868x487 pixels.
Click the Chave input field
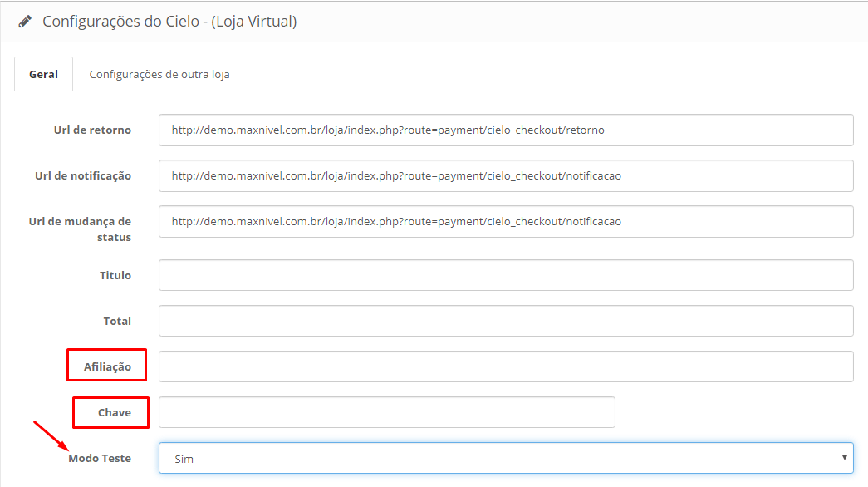386,412
